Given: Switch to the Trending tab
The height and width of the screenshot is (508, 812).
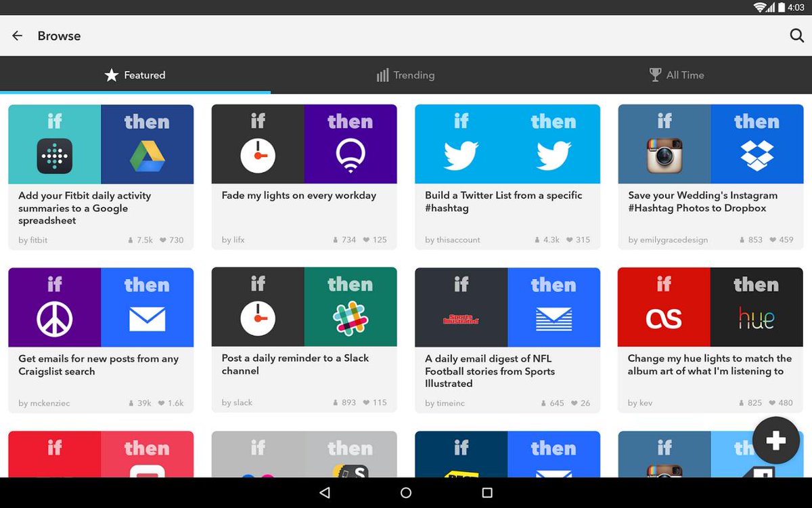Looking at the screenshot, I should pos(406,75).
